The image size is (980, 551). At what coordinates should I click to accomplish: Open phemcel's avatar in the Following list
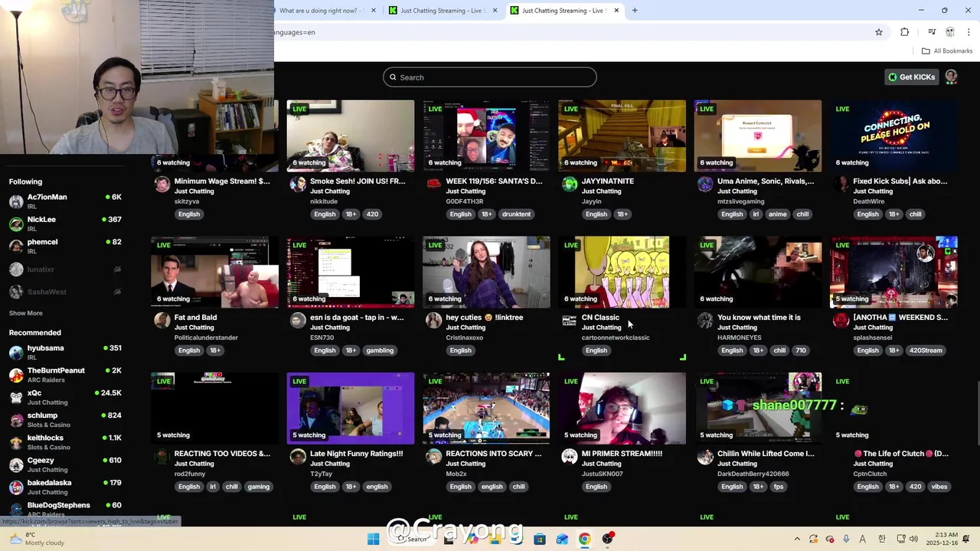point(16,246)
